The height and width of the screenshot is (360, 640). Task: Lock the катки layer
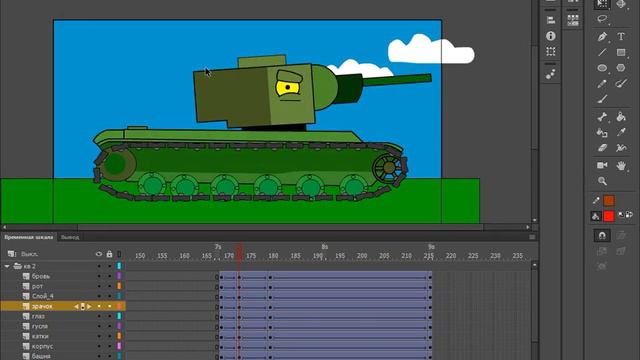(x=109, y=336)
